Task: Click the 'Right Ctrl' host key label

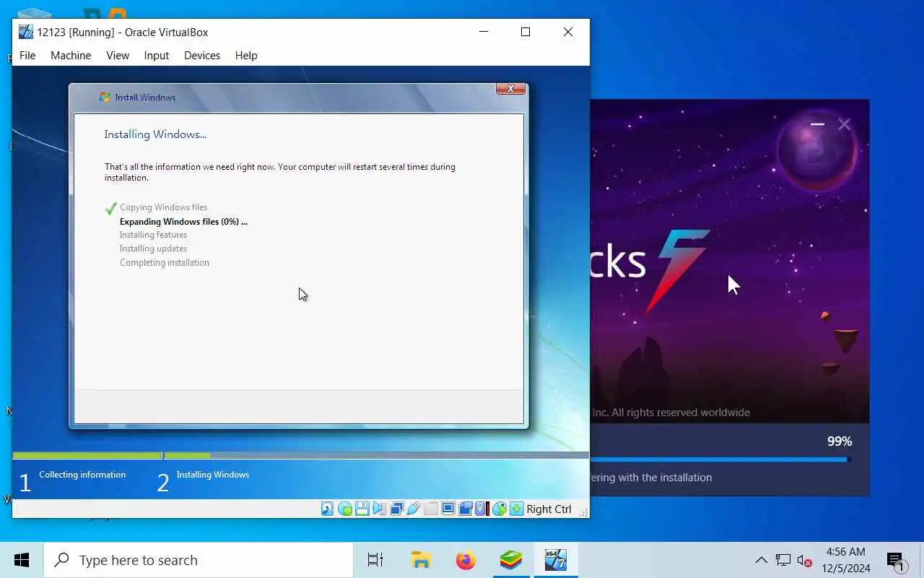Action: tap(549, 509)
